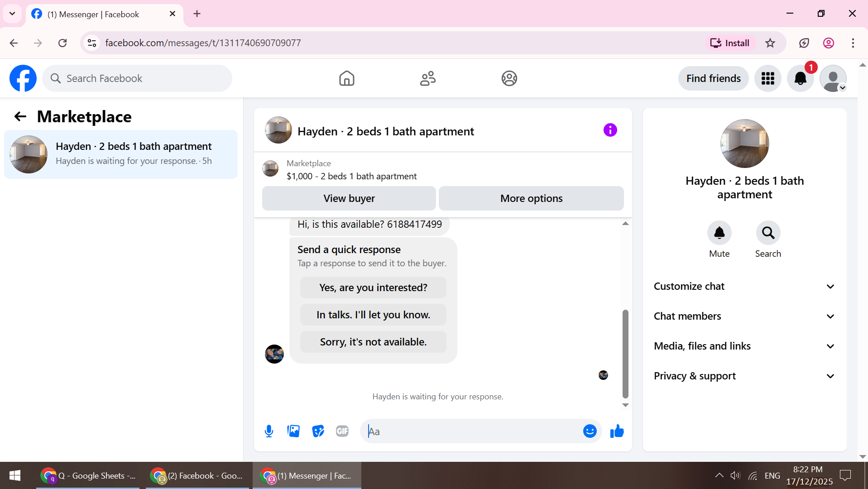The image size is (868, 489).
Task: Click the Install app button in address bar
Action: (730, 43)
